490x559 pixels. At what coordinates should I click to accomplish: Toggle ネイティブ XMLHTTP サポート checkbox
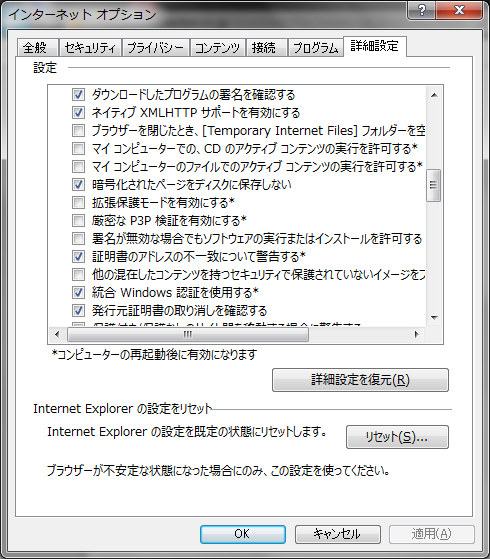pyautogui.click(x=78, y=112)
